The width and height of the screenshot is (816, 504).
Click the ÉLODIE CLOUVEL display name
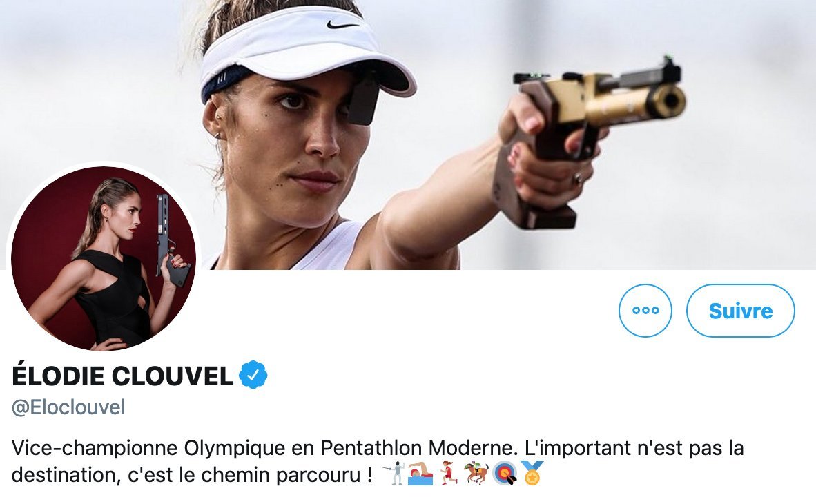[x=123, y=376]
